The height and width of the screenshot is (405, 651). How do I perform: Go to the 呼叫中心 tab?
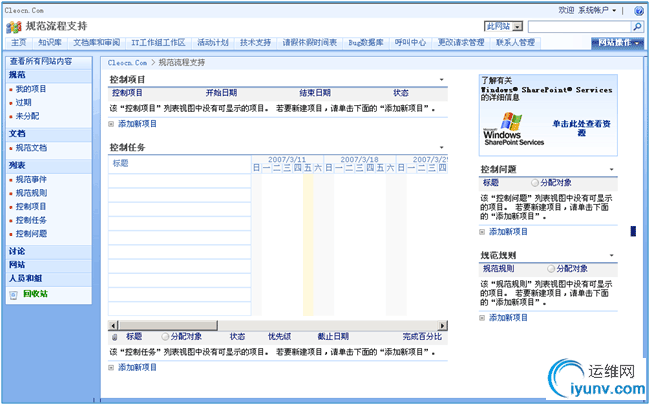410,43
